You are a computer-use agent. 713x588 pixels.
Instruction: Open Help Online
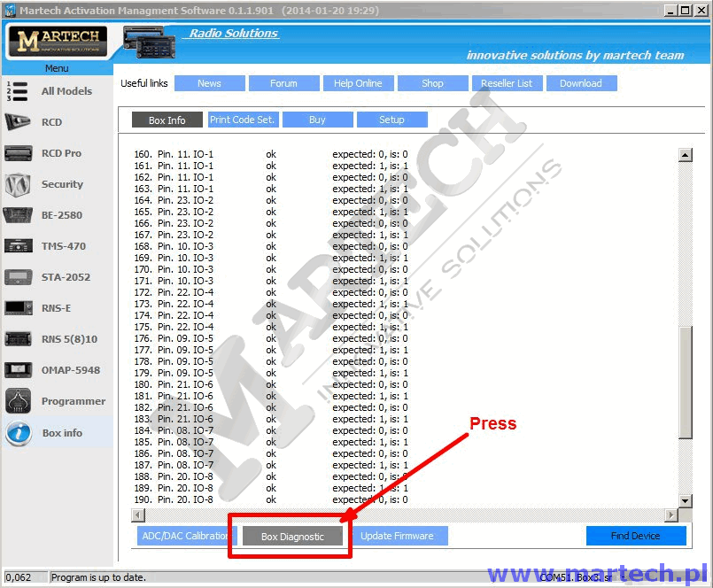[359, 83]
